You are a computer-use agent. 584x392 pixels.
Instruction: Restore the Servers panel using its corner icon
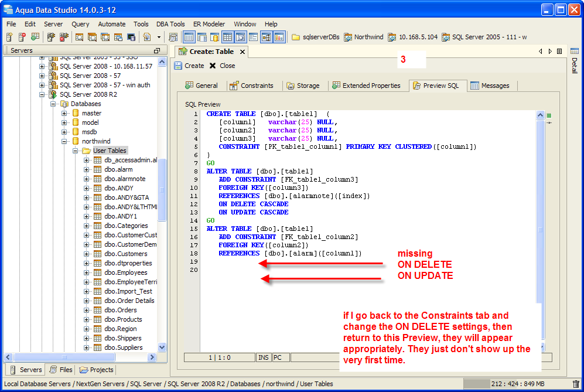tap(156, 51)
